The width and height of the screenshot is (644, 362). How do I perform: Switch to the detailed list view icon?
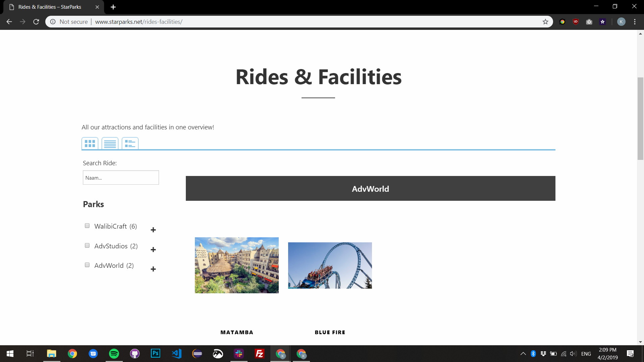click(x=130, y=143)
